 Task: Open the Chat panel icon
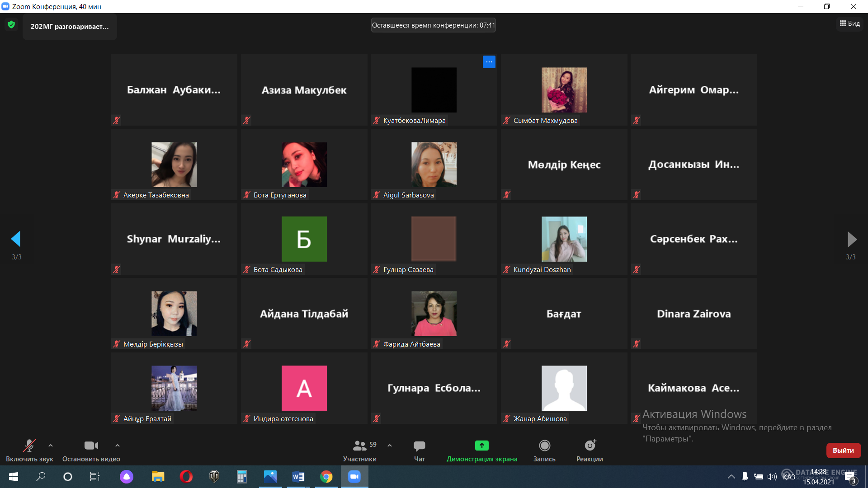tap(419, 446)
